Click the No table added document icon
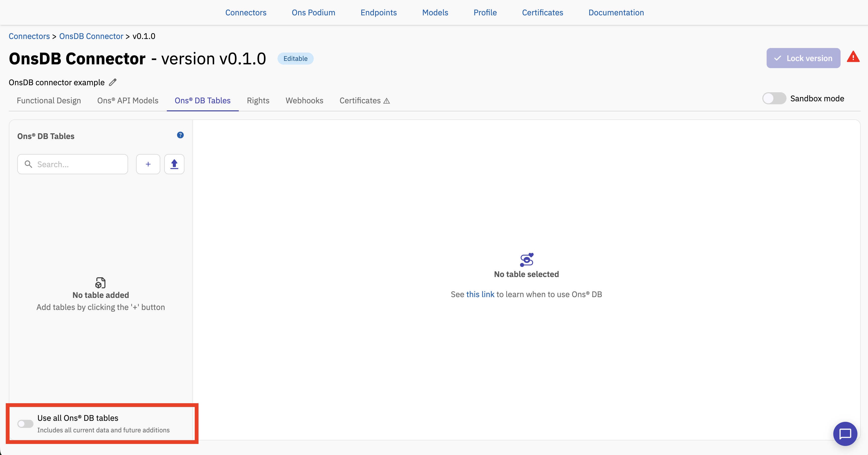Image resolution: width=868 pixels, height=455 pixels. pos(100,283)
